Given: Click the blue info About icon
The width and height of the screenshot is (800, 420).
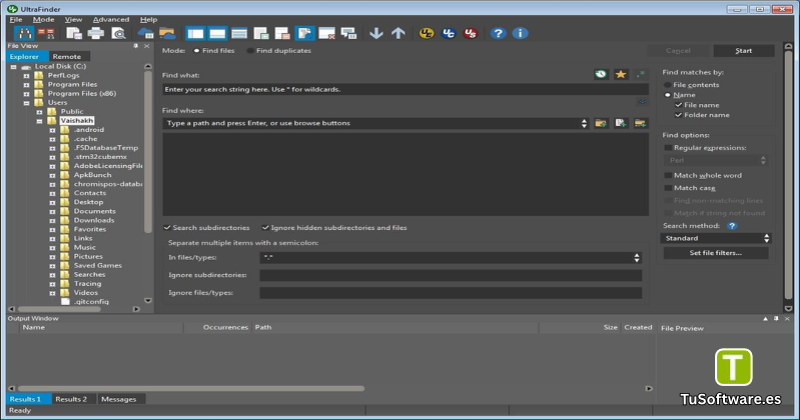Looking at the screenshot, I should tap(520, 34).
